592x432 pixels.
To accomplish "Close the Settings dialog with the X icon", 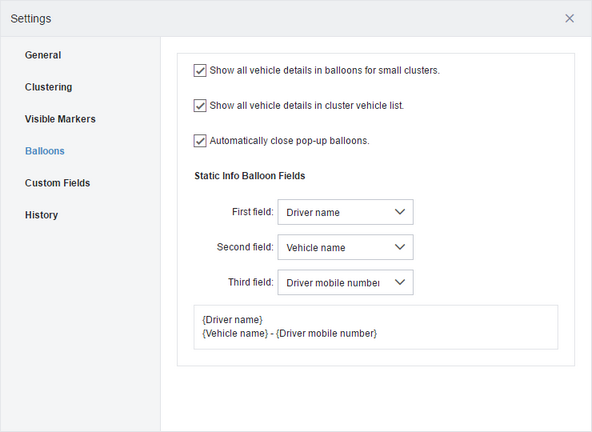I will click(569, 19).
